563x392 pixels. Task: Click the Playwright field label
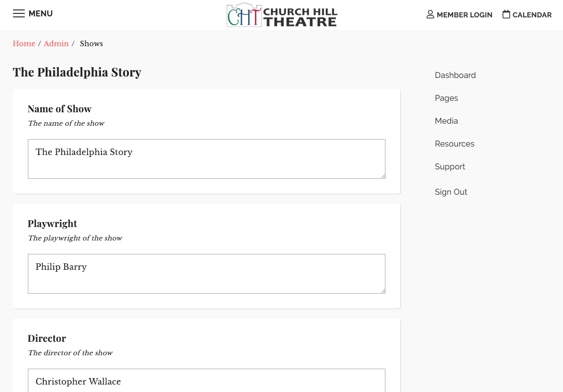(x=52, y=224)
